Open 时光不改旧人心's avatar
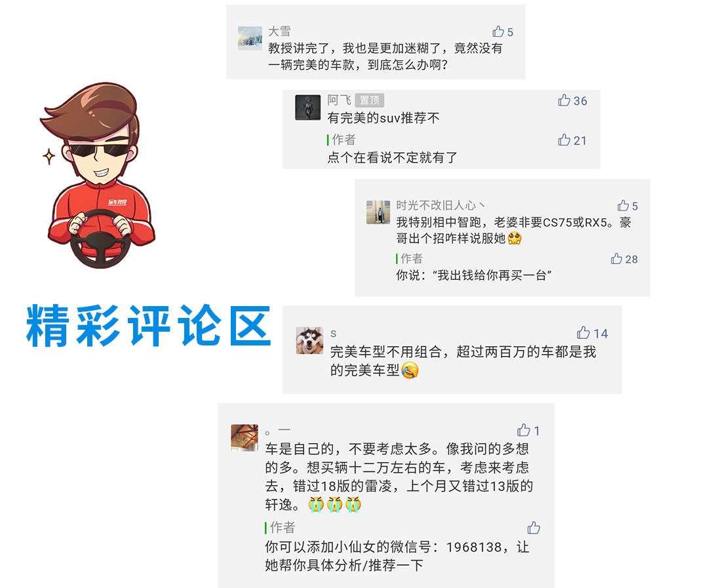708x588 pixels. coord(378,212)
